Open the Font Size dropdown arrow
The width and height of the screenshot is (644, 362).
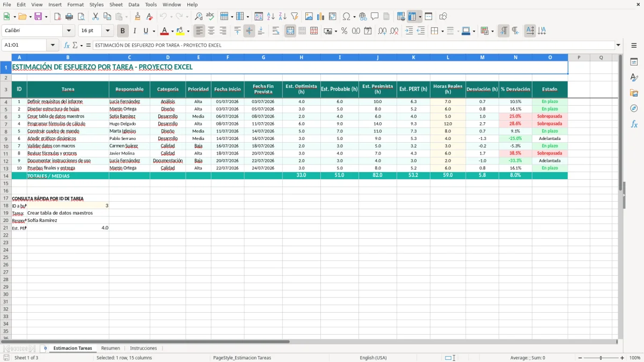click(x=108, y=31)
